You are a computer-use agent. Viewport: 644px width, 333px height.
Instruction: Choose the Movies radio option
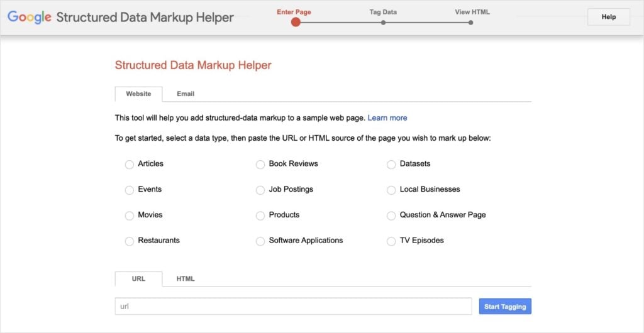[x=130, y=216]
